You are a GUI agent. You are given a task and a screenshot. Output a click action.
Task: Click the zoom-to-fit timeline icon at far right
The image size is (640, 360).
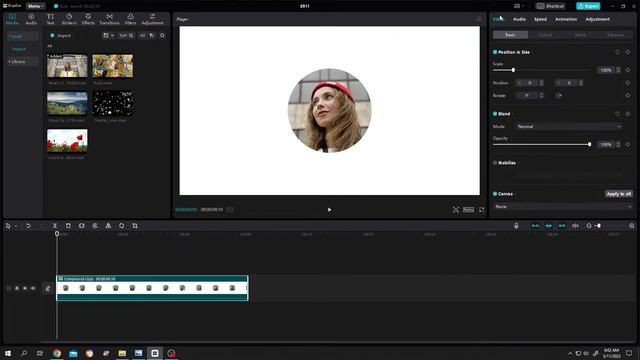coord(631,226)
